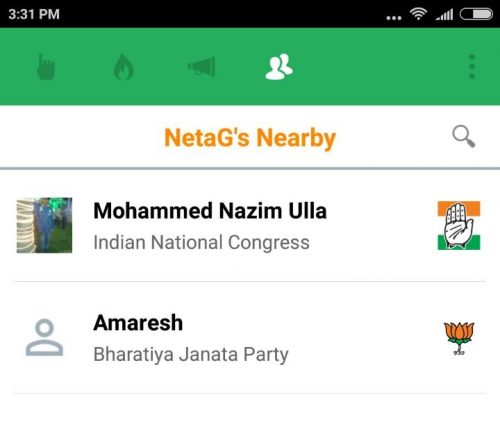500x424 pixels.
Task: Tap the cellular signal strength icon
Action: pyautogui.click(x=444, y=14)
